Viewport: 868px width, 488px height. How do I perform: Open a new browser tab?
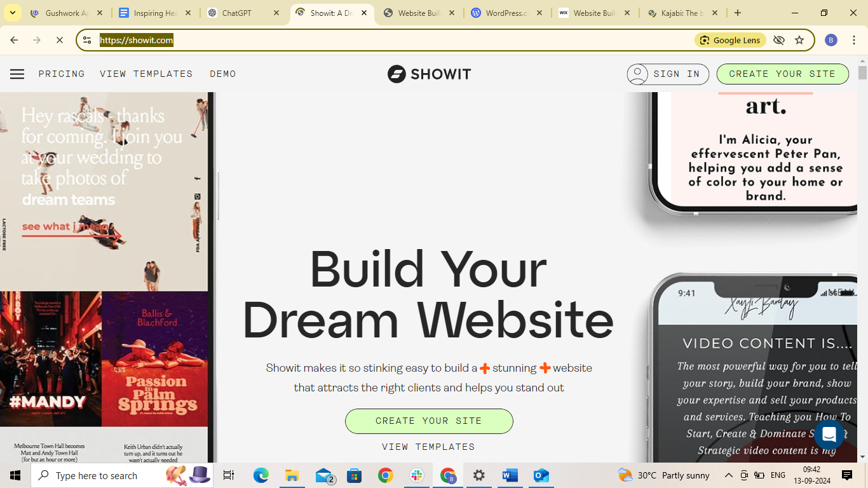coord(738,13)
